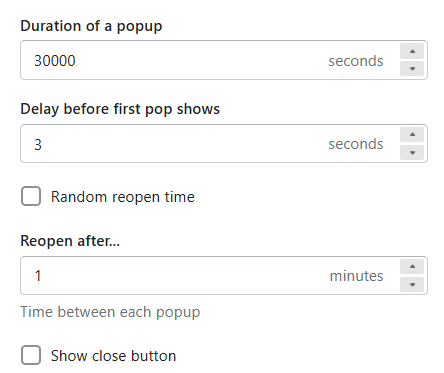Click the seconds suffix in Duration field

[x=356, y=61]
